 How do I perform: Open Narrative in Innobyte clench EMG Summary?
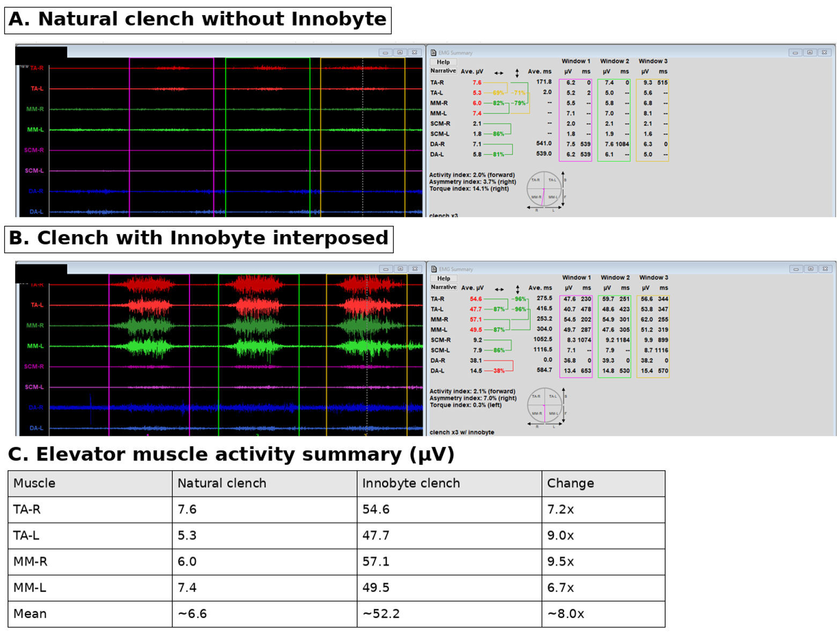click(444, 287)
